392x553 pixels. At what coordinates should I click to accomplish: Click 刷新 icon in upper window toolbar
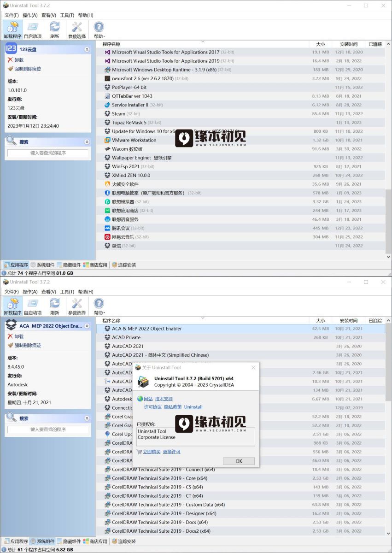pyautogui.click(x=54, y=29)
